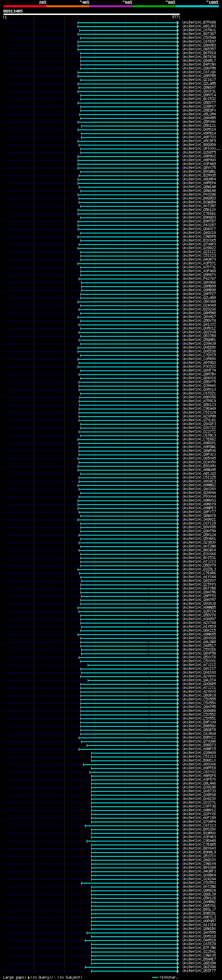The height and width of the screenshot is (980, 222).
Task: Click the UniRef100_Q9FYT7 entry
Action: point(199,512)
